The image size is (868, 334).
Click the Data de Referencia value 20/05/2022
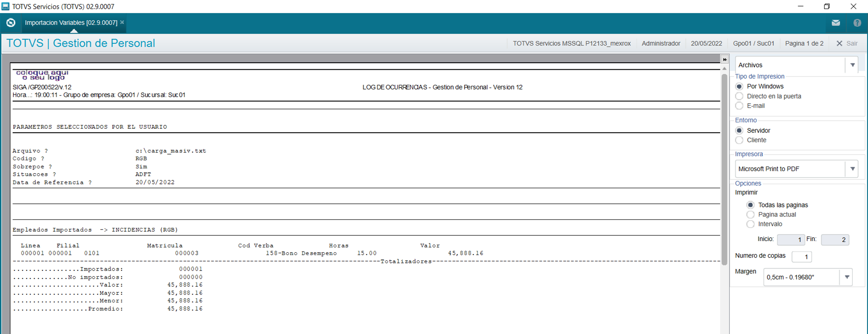(155, 182)
